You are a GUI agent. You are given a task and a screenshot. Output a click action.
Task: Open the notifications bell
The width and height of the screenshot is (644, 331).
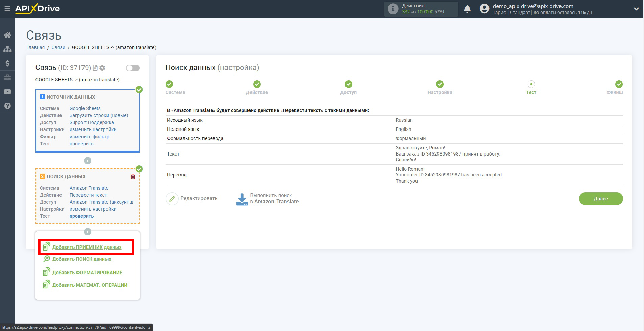(x=467, y=9)
